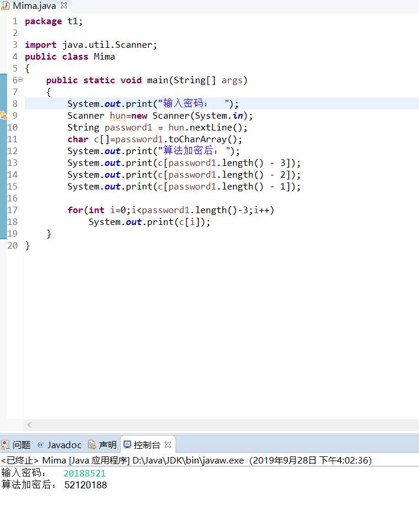The image size is (419, 532).
Task: Click console input value 20188521
Action: (85, 474)
